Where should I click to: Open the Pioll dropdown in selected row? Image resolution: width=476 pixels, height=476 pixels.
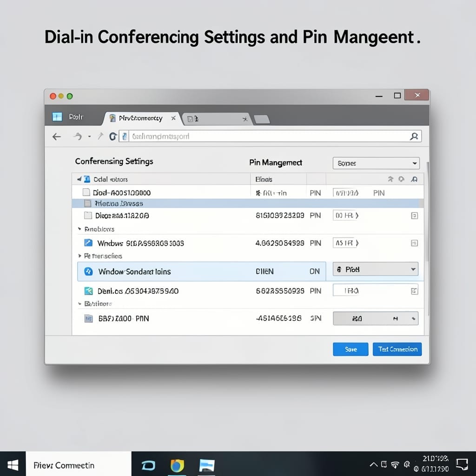coord(376,269)
